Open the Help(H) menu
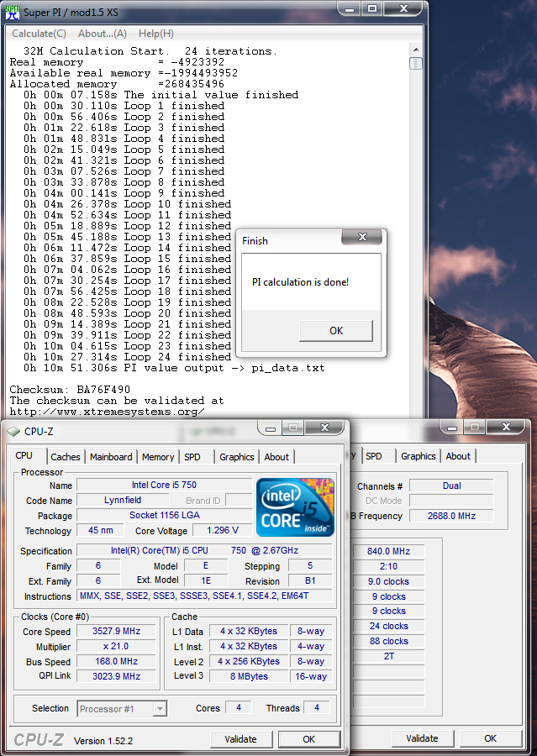 tap(155, 34)
